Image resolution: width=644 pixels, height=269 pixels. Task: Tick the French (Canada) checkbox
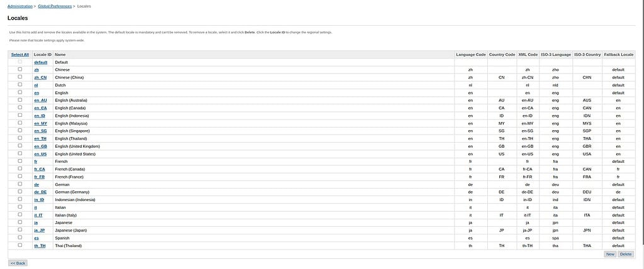point(20,169)
